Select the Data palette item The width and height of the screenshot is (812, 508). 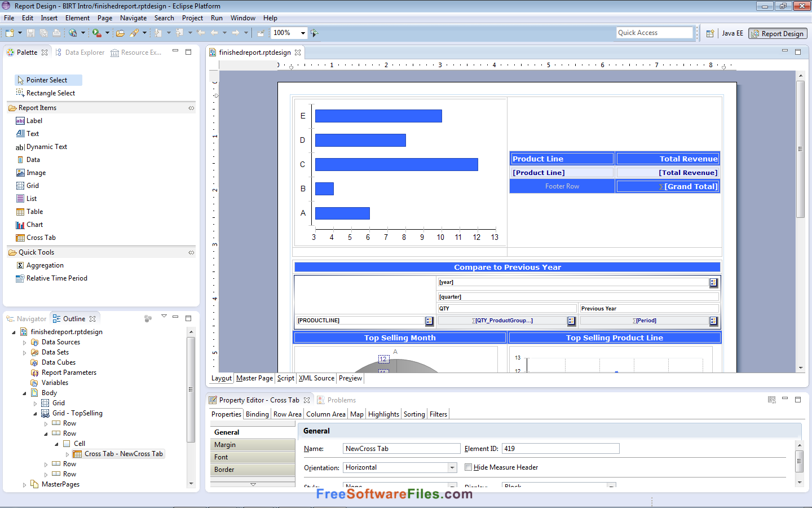coord(28,160)
